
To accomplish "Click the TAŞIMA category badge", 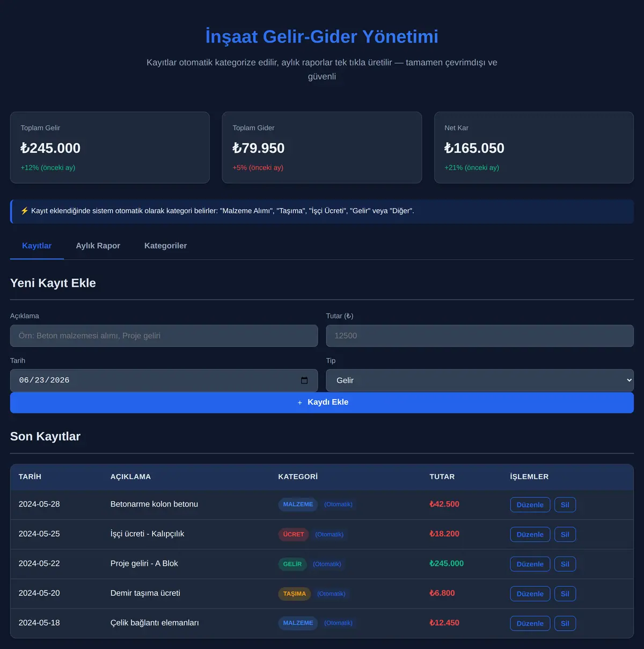I will [x=295, y=594].
